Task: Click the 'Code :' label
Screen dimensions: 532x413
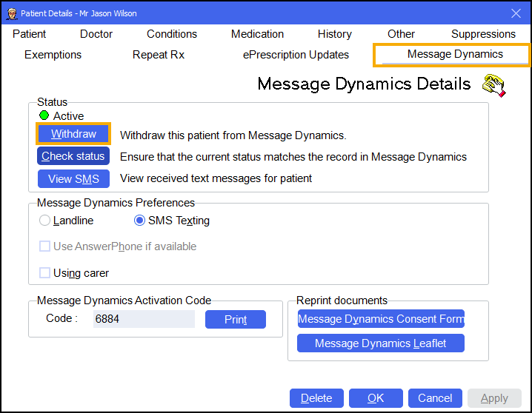Action: pyautogui.click(x=61, y=318)
